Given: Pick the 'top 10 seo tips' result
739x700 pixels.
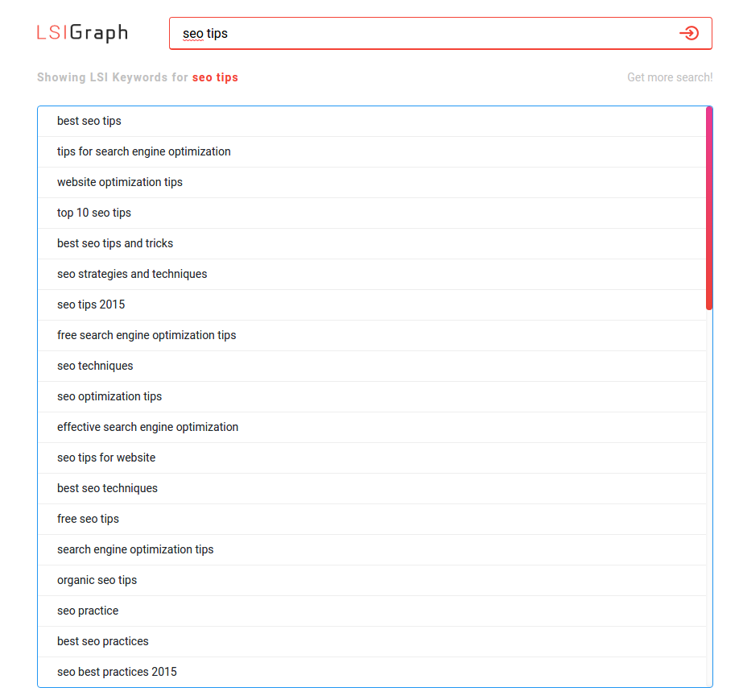Looking at the screenshot, I should pyautogui.click(x=94, y=213).
